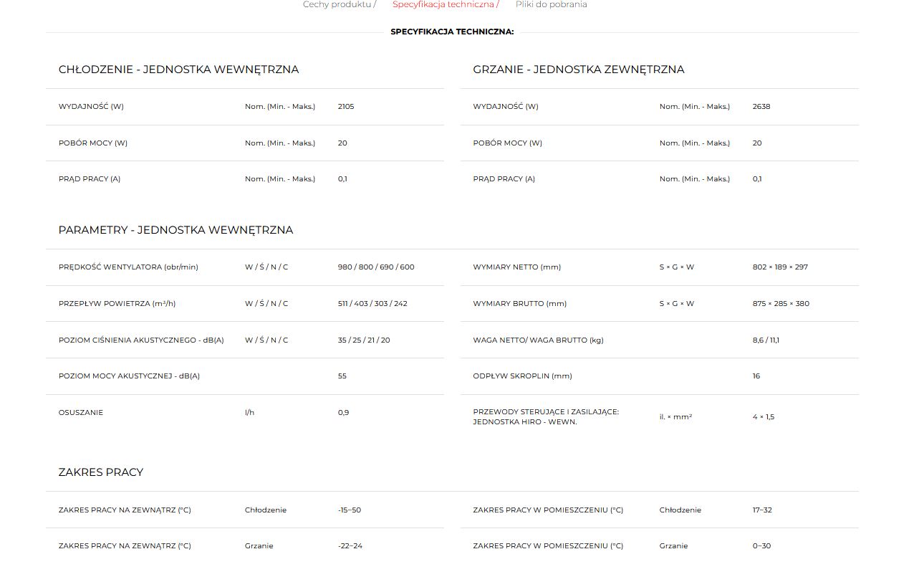Select the Prędkość wentylatora row label
This screenshot has height=582, width=924.
point(128,267)
